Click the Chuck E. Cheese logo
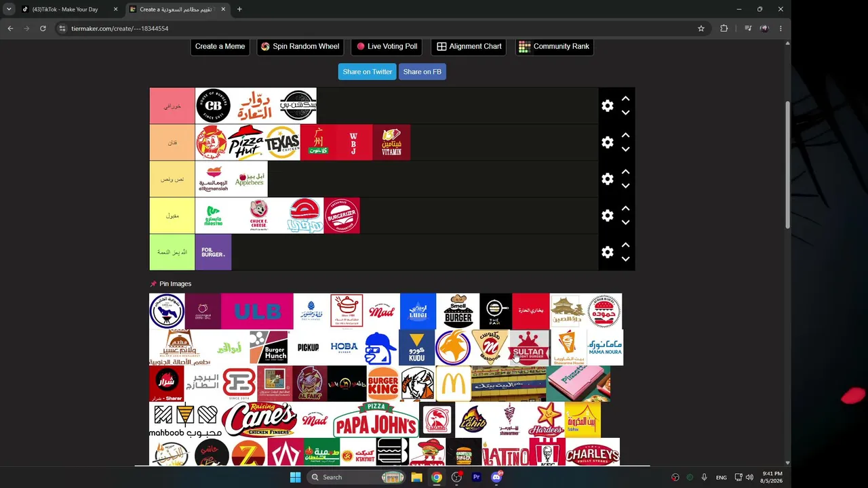 tap(258, 216)
